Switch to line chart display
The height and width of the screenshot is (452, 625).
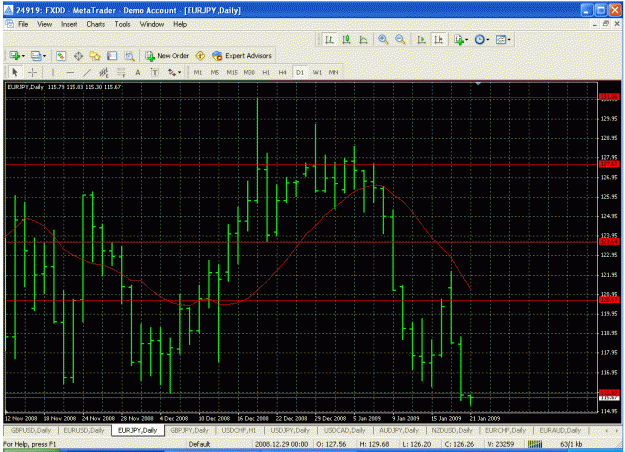pyautogui.click(x=363, y=39)
